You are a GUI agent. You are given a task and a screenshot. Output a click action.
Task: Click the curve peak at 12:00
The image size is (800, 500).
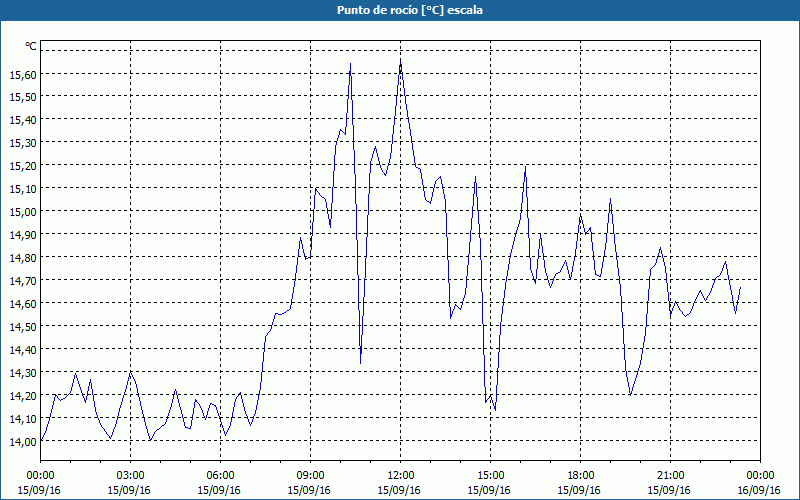[x=401, y=62]
